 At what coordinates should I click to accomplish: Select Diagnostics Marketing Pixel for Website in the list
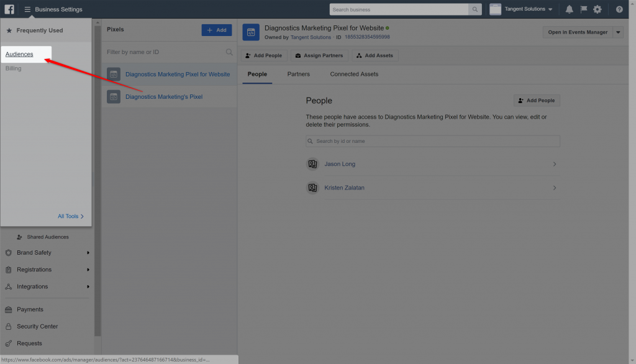coord(169,75)
